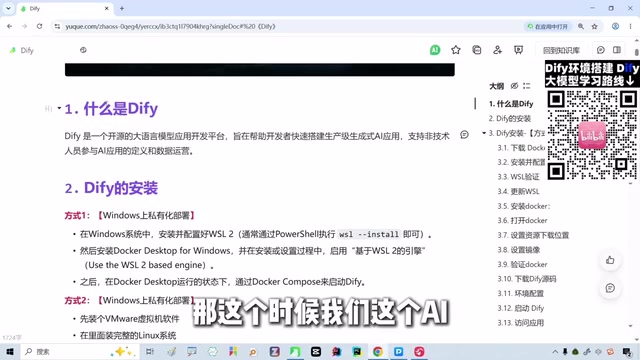
Task: Reload the page
Action: tap(40, 26)
